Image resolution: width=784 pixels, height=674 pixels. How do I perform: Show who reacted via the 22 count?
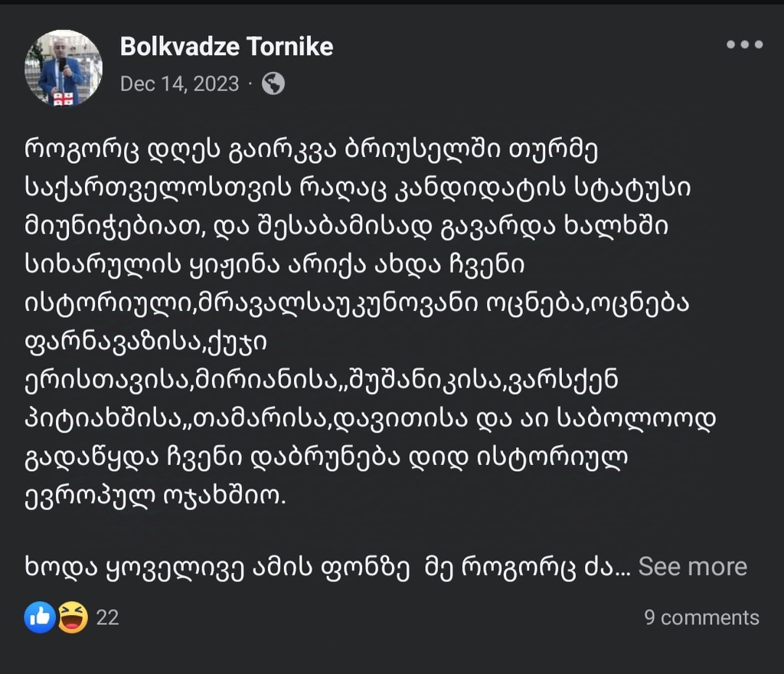tap(107, 617)
